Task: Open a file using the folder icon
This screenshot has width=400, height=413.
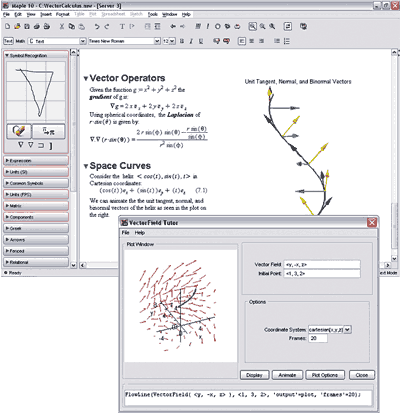Action: (x=17, y=26)
